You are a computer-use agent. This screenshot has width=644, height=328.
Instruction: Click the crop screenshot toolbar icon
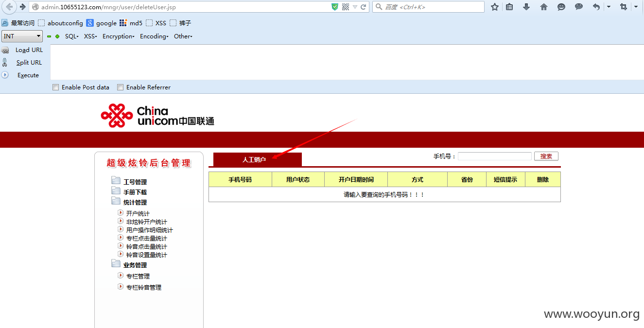(624, 7)
